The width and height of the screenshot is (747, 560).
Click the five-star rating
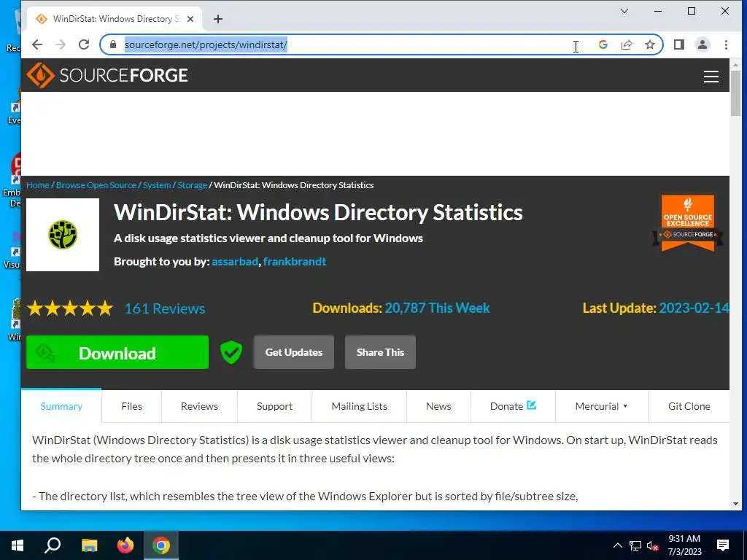[69, 308]
